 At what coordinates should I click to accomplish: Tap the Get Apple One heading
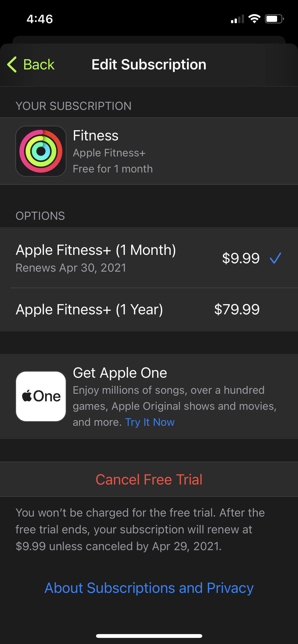pyautogui.click(x=120, y=373)
